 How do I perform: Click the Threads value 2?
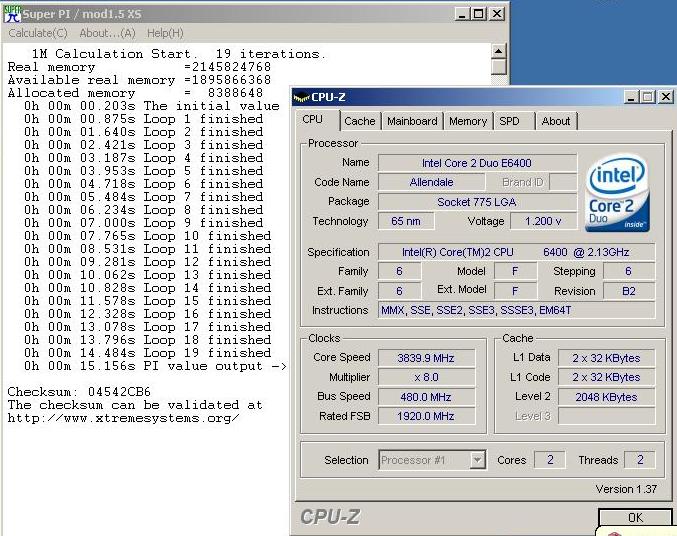tap(640, 460)
